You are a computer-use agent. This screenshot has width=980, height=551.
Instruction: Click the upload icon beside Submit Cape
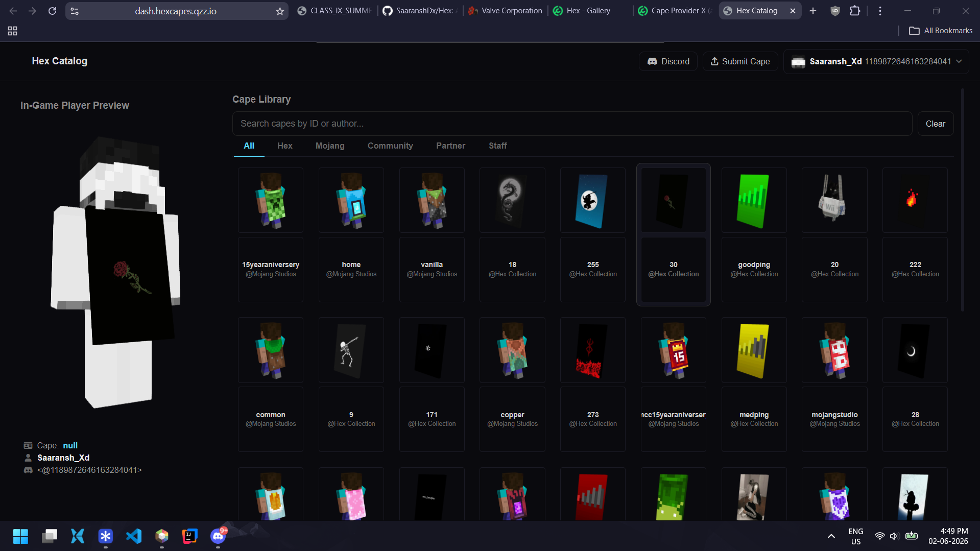click(x=714, y=61)
